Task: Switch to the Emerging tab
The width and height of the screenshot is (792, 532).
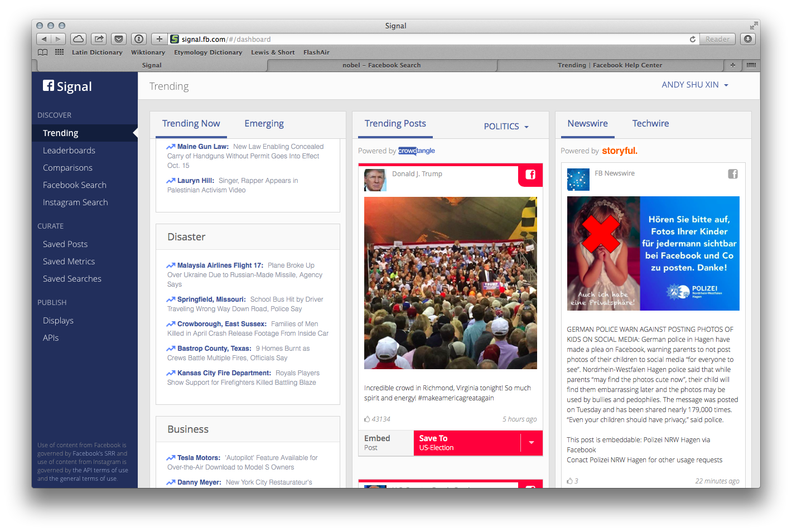Action: pyautogui.click(x=264, y=124)
